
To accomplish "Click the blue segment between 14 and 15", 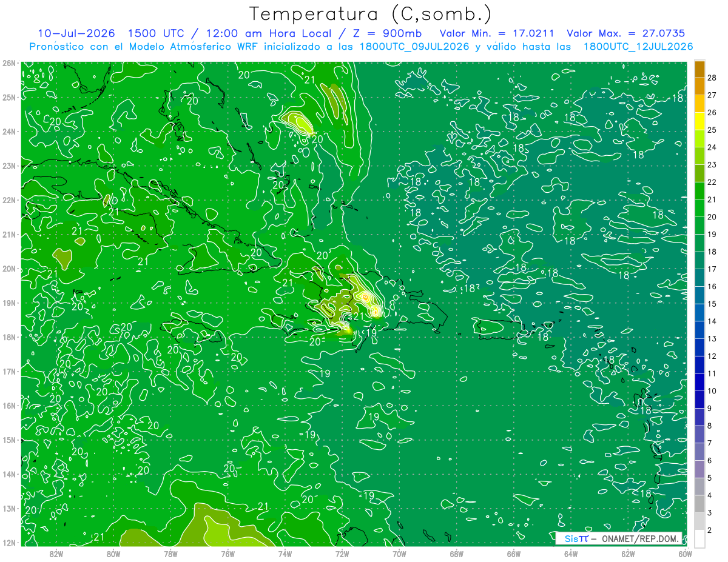I will 699,312.
